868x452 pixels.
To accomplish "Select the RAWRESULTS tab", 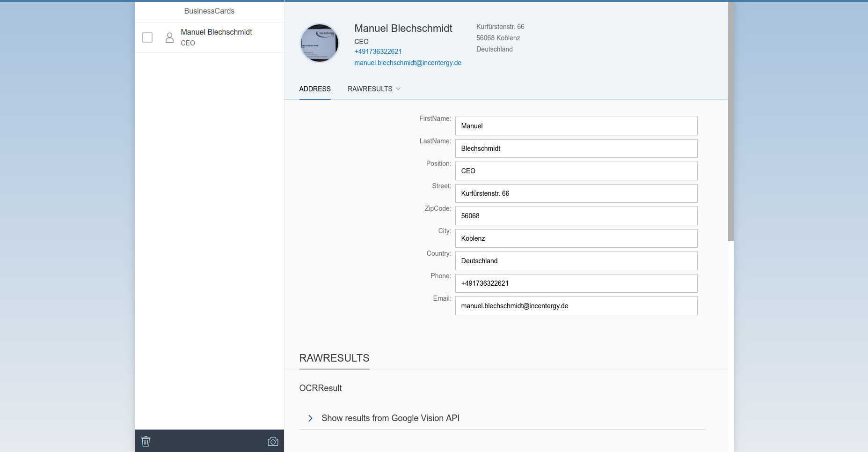I will (370, 89).
